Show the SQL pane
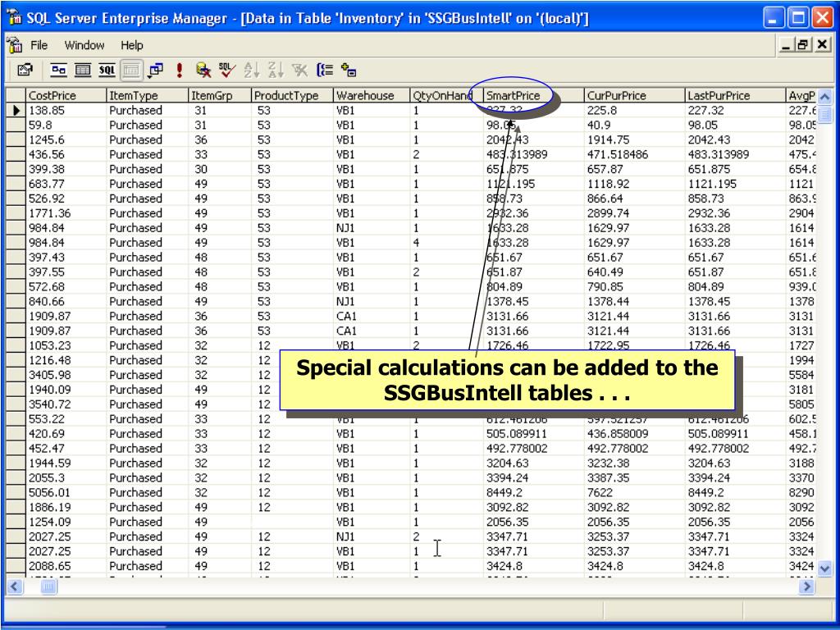Screen dimensions: 840x630 tap(107, 71)
